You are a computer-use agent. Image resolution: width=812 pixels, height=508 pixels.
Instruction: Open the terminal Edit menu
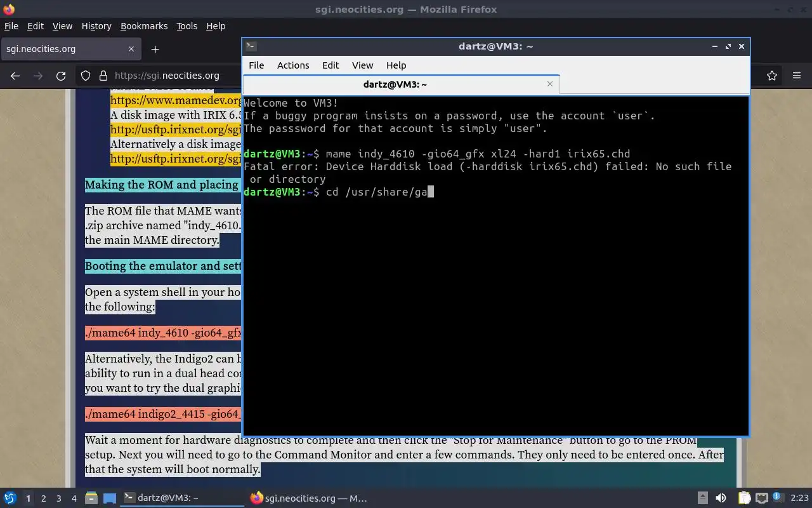(x=331, y=65)
